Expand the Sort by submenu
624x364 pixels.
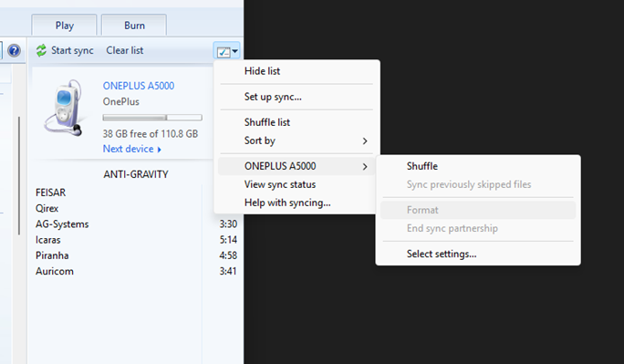296,140
